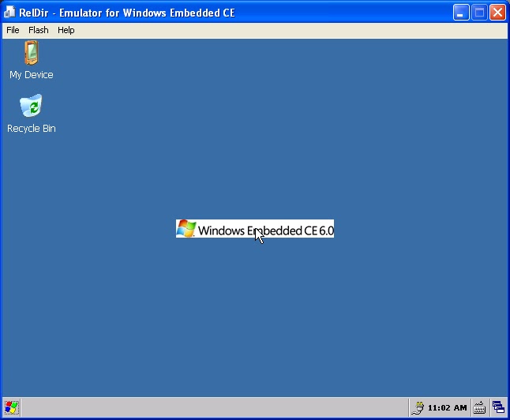Minimize the RelDir emulator window
Screen dimensions: 510x420
461,13
